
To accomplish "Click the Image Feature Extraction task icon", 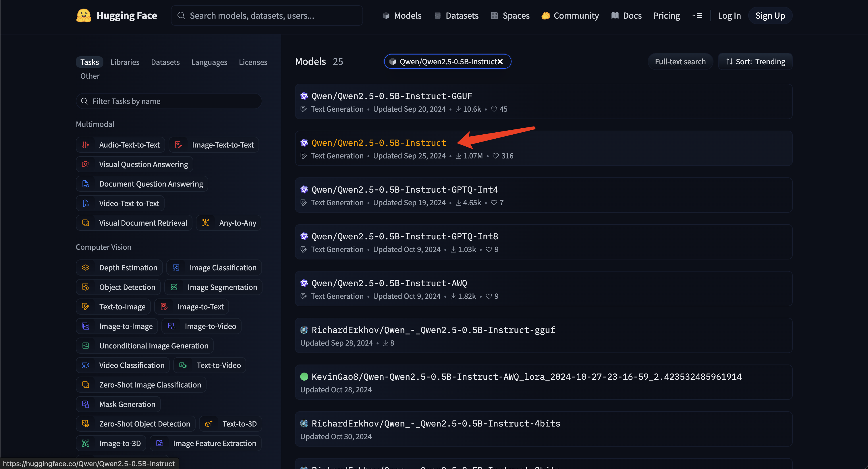I will [x=159, y=443].
